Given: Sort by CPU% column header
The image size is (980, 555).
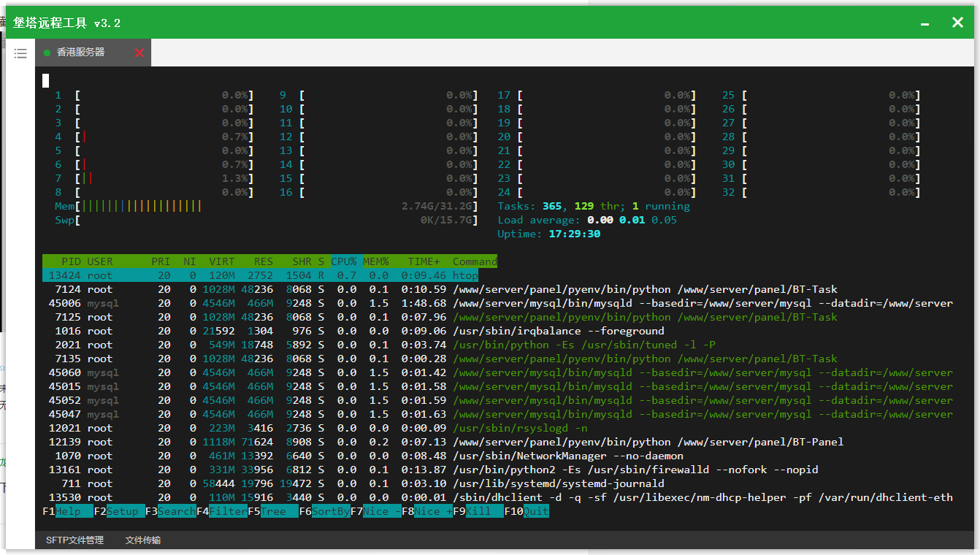Looking at the screenshot, I should pyautogui.click(x=344, y=261).
